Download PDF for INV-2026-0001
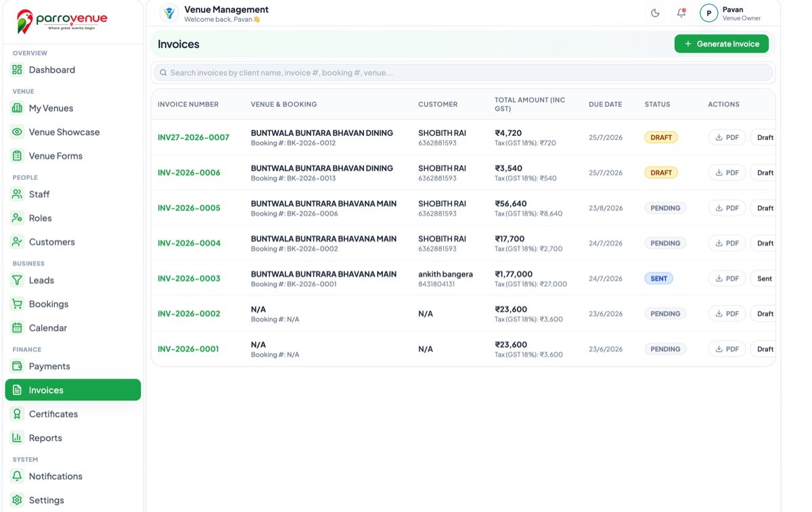Viewport: 812px width, 512px height. click(x=727, y=349)
